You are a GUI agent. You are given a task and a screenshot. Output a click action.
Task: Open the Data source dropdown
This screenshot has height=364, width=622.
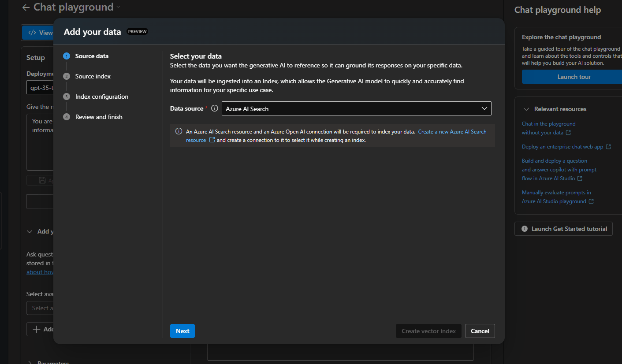tap(356, 108)
